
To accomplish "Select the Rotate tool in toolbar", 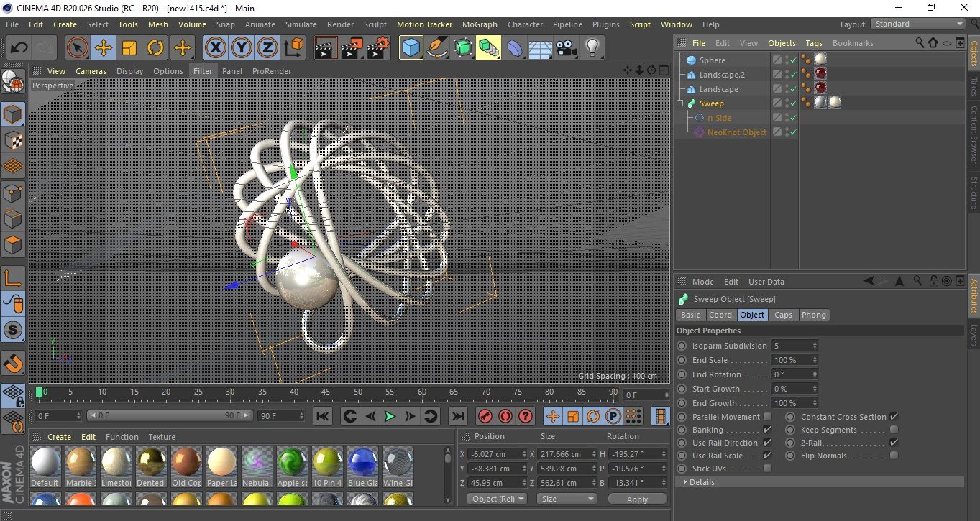I will (155, 48).
